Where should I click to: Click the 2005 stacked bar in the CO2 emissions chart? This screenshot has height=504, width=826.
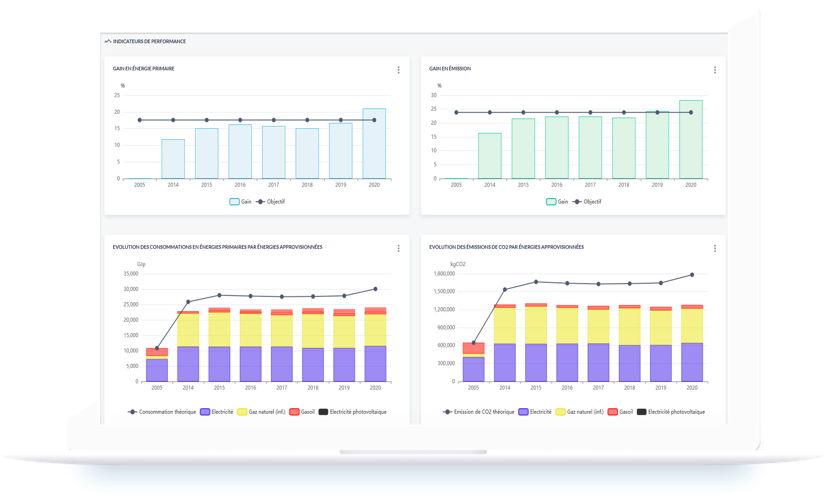473,362
